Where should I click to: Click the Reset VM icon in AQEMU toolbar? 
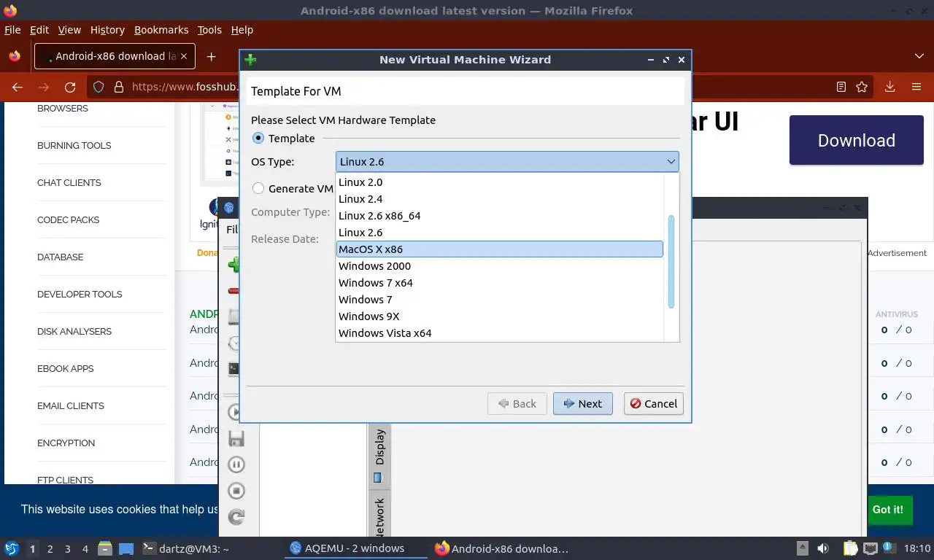click(x=236, y=517)
